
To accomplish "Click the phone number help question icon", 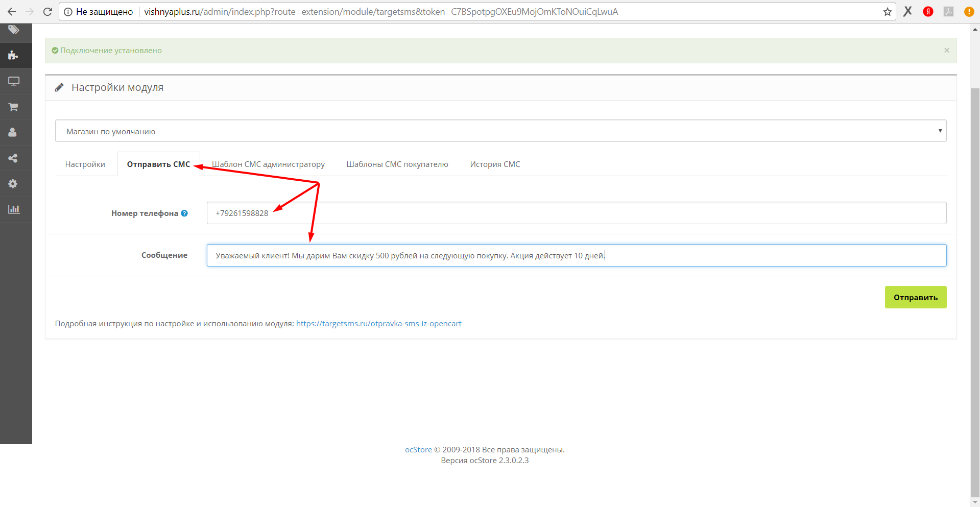I will pos(184,213).
